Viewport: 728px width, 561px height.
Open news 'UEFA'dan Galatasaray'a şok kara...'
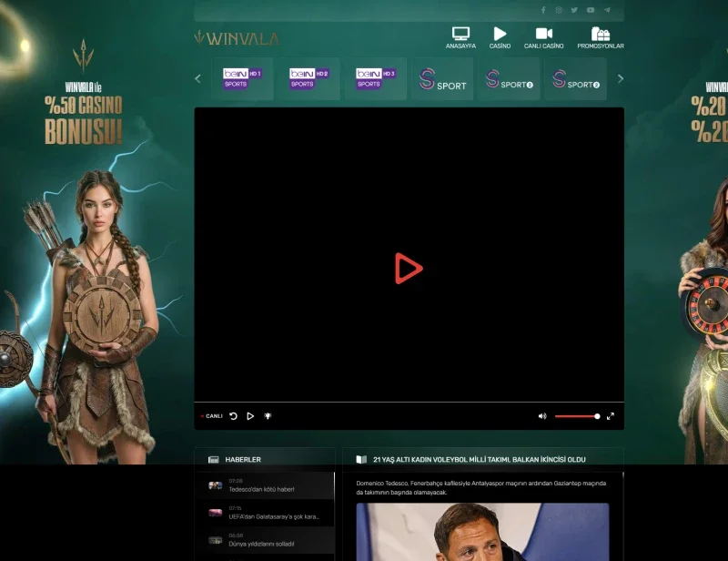[265, 513]
